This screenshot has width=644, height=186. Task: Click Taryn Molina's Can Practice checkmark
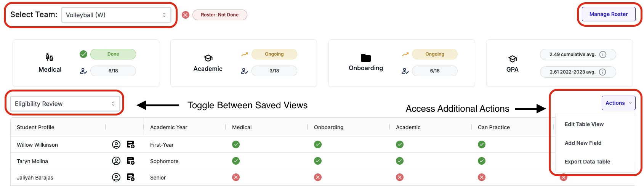pyautogui.click(x=482, y=161)
